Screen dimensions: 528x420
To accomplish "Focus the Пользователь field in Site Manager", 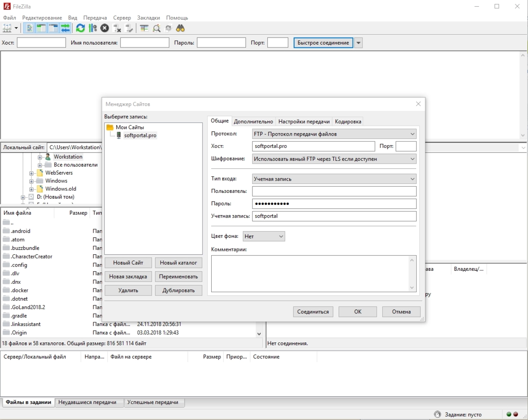I will [x=334, y=191].
